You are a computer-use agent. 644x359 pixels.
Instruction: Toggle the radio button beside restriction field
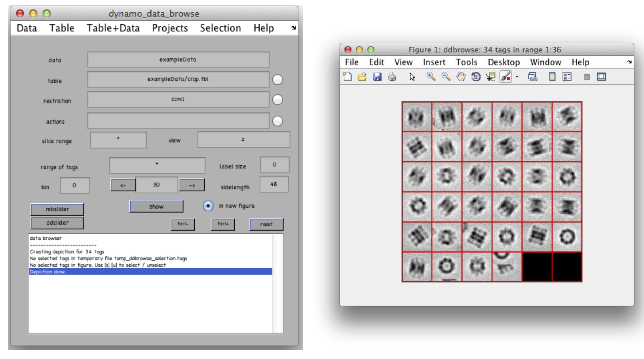(277, 100)
